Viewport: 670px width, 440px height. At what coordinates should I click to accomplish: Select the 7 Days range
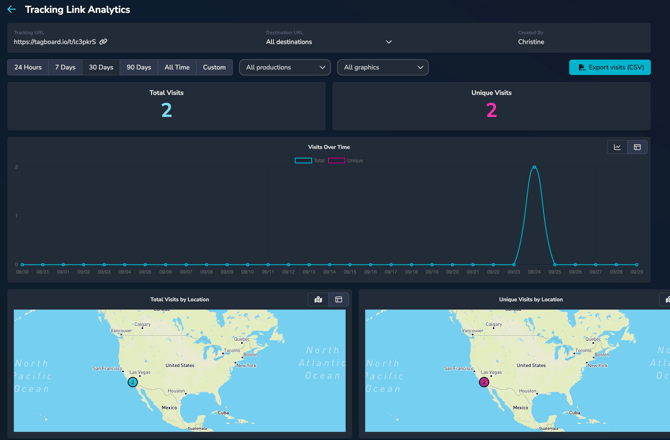pos(65,67)
